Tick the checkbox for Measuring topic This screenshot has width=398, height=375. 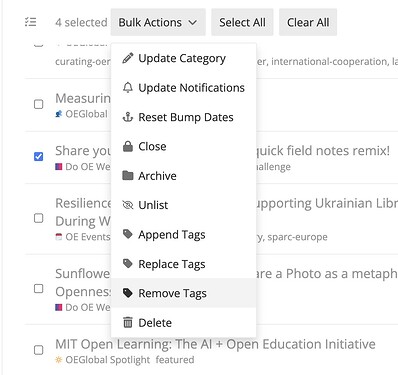(x=39, y=104)
